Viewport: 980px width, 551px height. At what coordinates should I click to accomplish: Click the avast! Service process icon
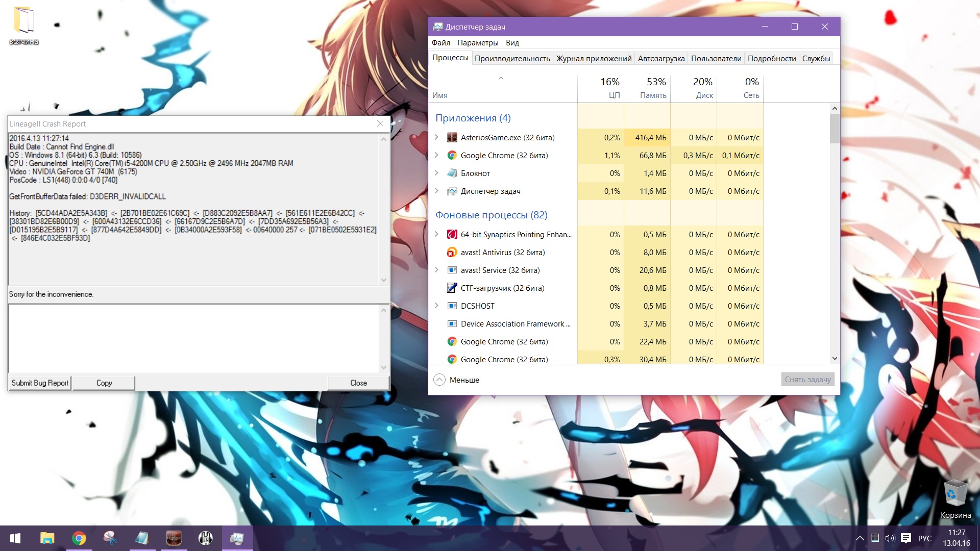(452, 270)
